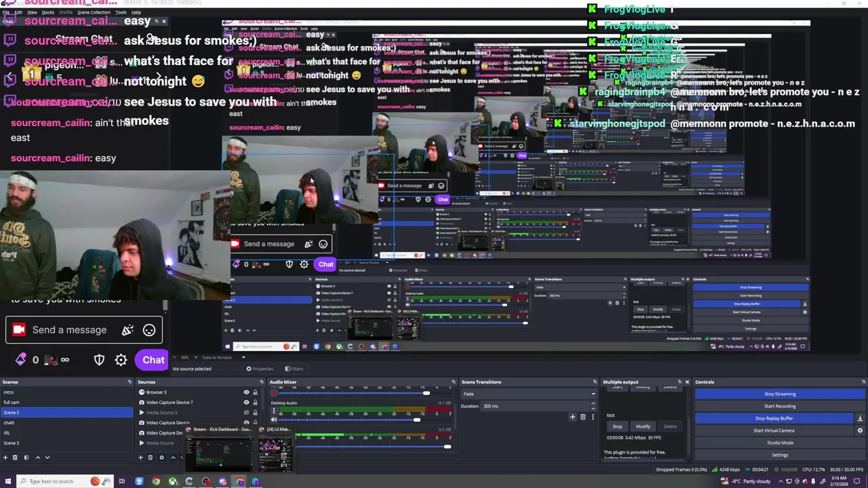Open the Windows Start menu
The width and height of the screenshot is (868, 488).
click(7, 481)
